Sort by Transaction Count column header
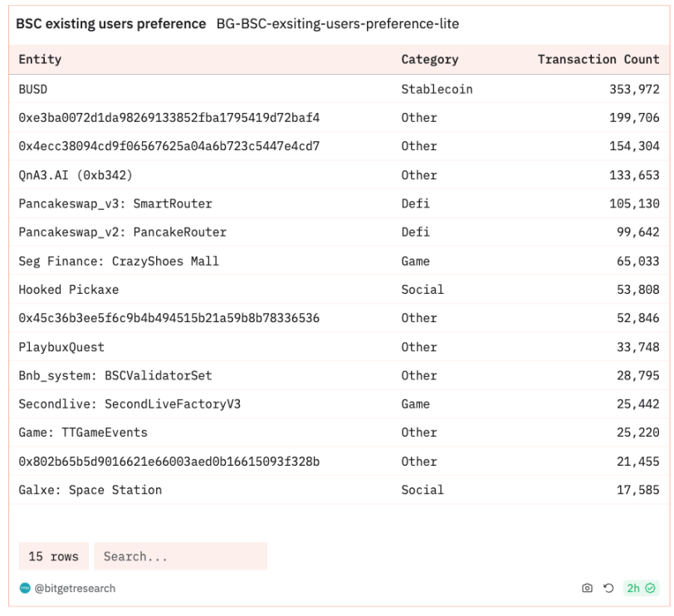The height and width of the screenshot is (616, 674). point(598,59)
